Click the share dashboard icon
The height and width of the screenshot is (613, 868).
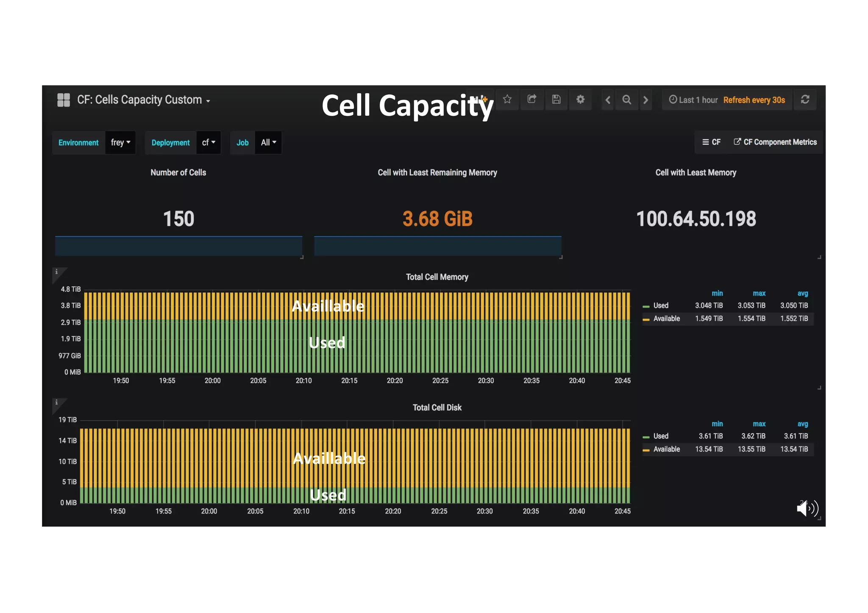click(x=531, y=100)
